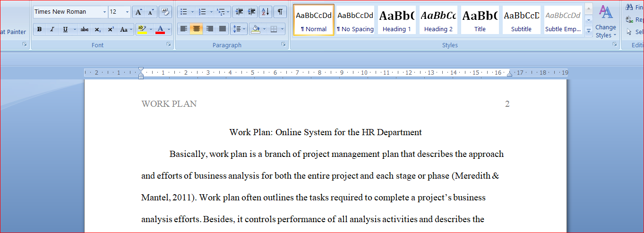
Task: Apply the text highlight color icon
Action: point(141,29)
